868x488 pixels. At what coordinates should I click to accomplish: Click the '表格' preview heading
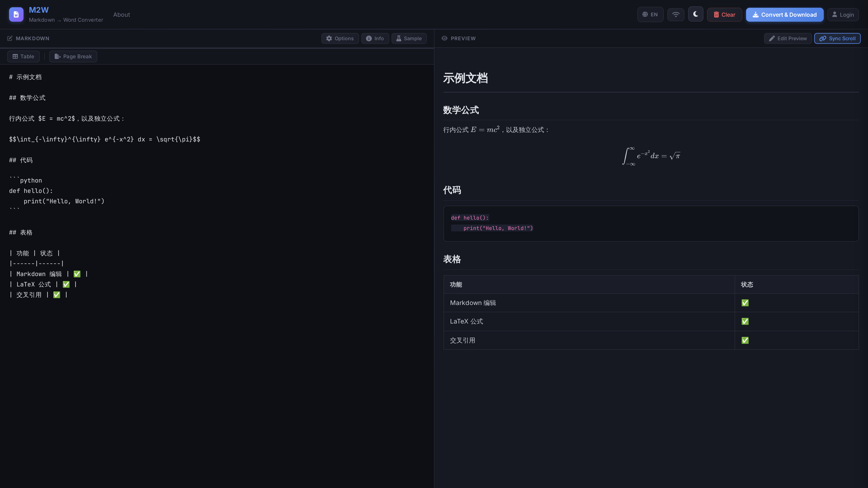click(452, 259)
